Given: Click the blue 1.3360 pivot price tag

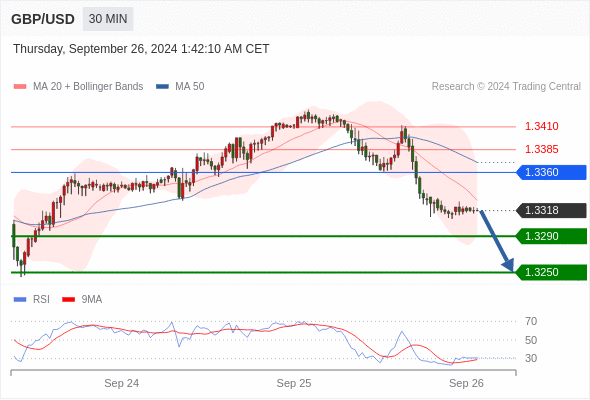Looking at the screenshot, I should 551,172.
